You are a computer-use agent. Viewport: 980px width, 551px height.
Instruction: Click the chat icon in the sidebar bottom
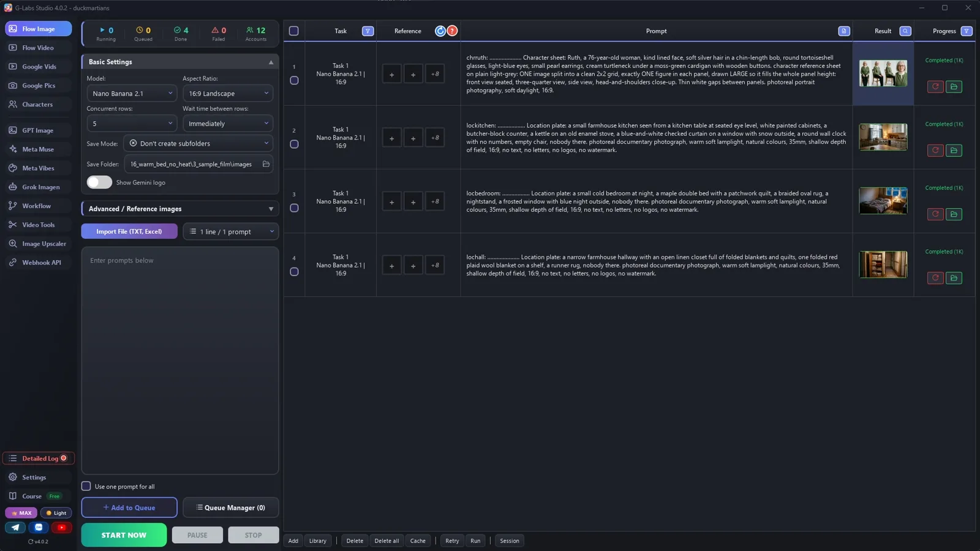[x=39, y=527]
